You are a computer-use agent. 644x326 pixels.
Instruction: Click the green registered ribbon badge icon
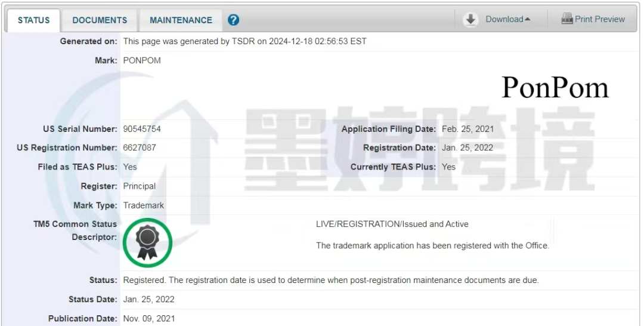(x=147, y=242)
